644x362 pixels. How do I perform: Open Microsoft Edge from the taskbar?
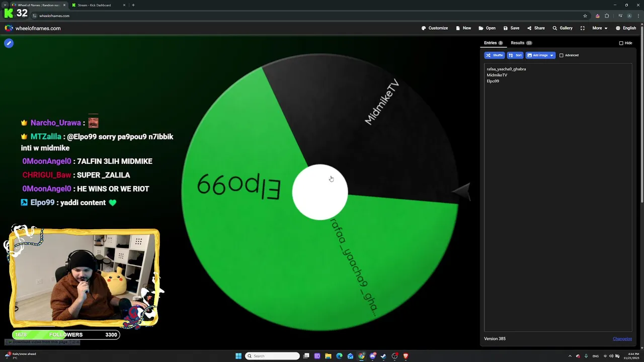click(339, 356)
